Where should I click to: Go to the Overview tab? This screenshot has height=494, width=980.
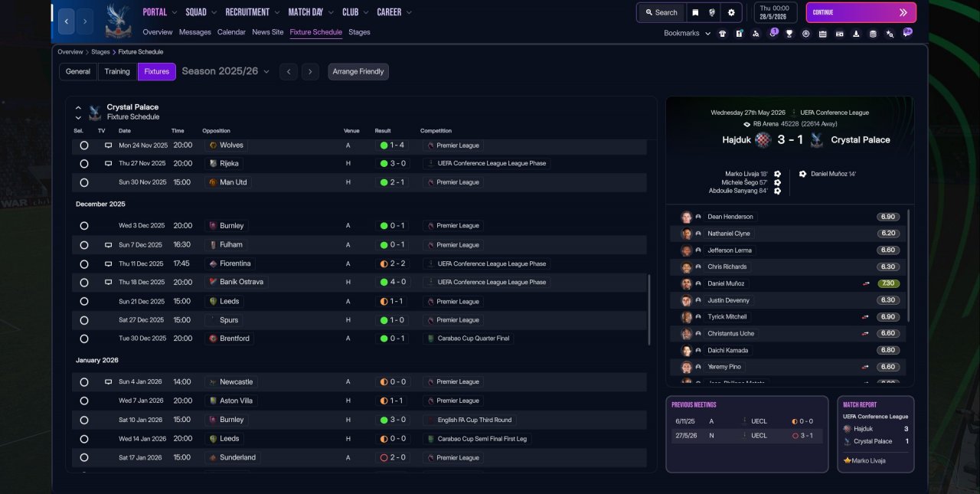tap(158, 32)
